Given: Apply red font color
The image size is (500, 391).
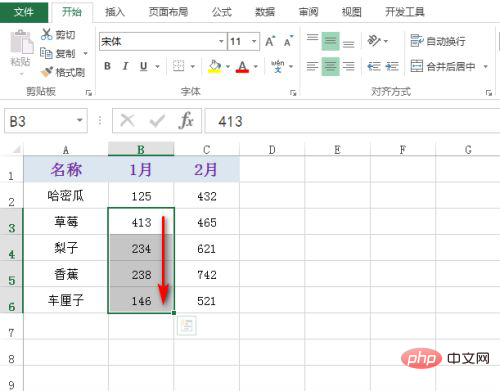Looking at the screenshot, I should pyautogui.click(x=242, y=67).
